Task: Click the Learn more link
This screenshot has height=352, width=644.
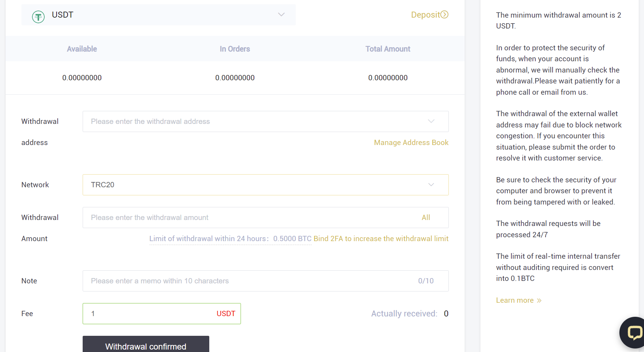Action: click(x=515, y=300)
